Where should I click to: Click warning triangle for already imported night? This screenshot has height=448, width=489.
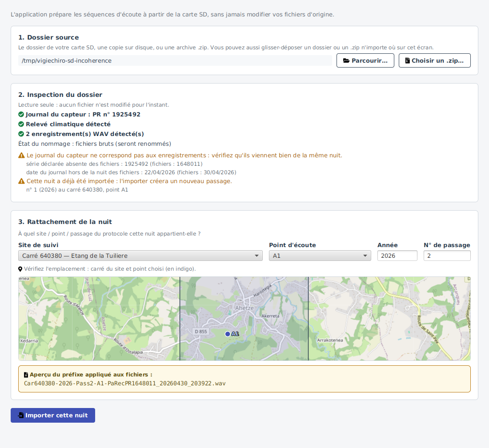pyautogui.click(x=21, y=181)
